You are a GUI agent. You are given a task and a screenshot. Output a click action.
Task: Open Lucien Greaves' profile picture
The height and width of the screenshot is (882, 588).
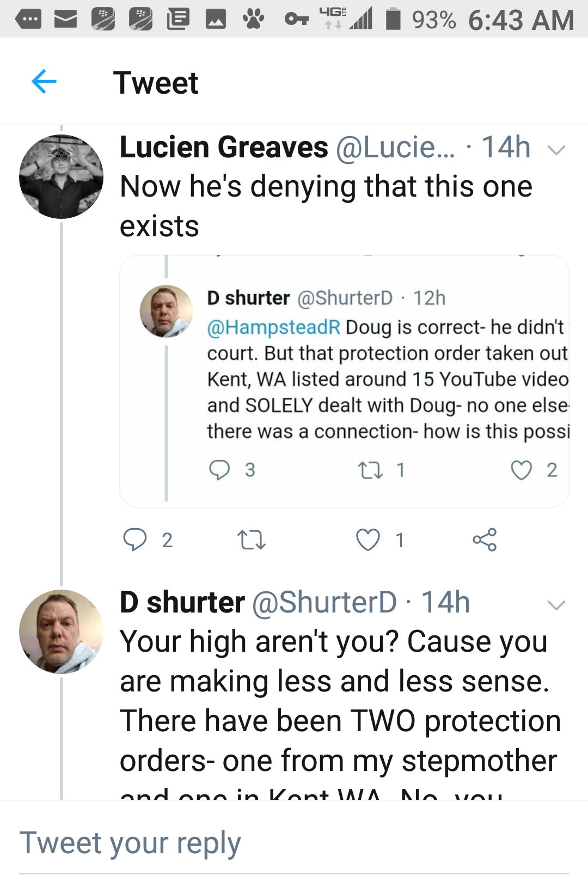[61, 176]
